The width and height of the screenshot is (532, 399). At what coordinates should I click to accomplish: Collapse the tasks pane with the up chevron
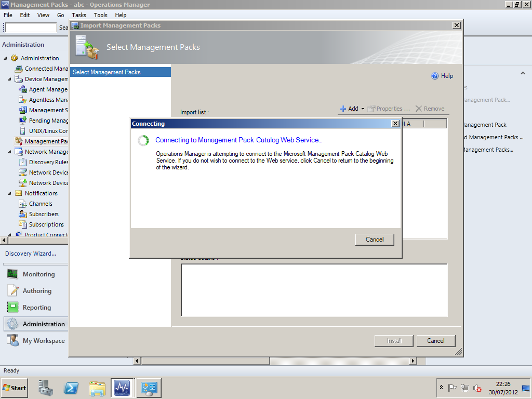(523, 73)
